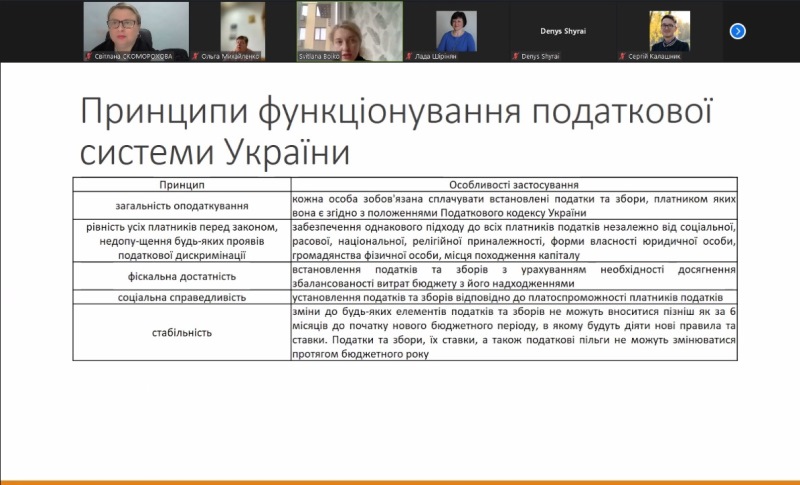Select Лада Шірінян's video thumbnail
The image size is (800, 485).
pos(456,32)
